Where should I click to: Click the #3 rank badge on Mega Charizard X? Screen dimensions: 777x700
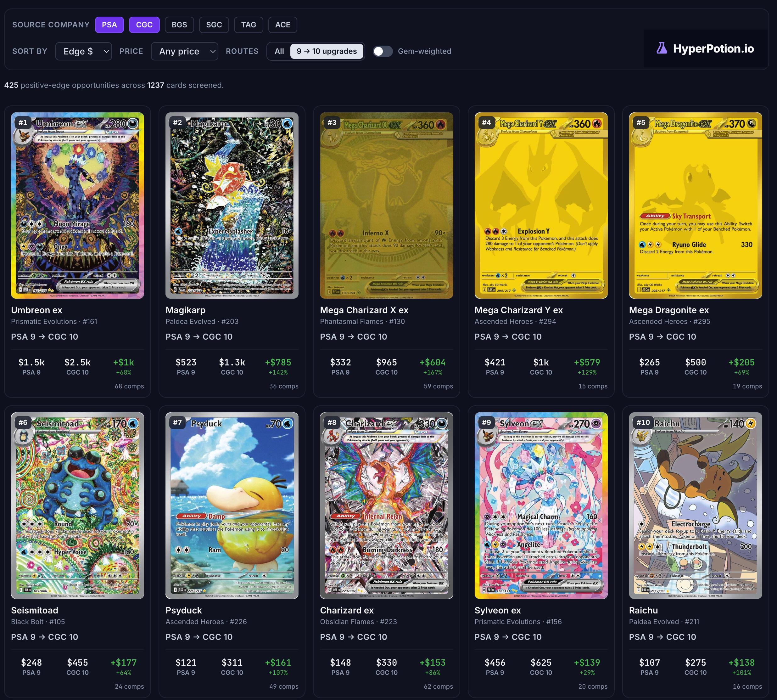coord(332,122)
